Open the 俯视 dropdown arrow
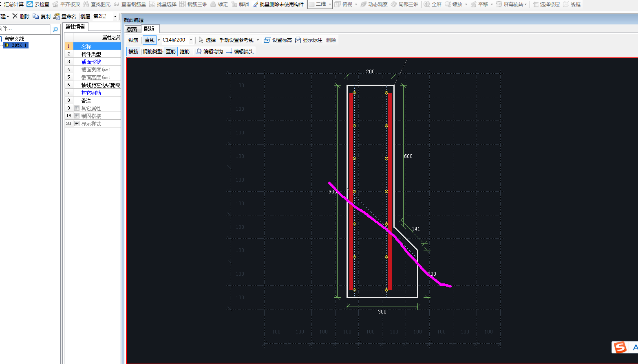638x364 pixels. click(x=356, y=4)
